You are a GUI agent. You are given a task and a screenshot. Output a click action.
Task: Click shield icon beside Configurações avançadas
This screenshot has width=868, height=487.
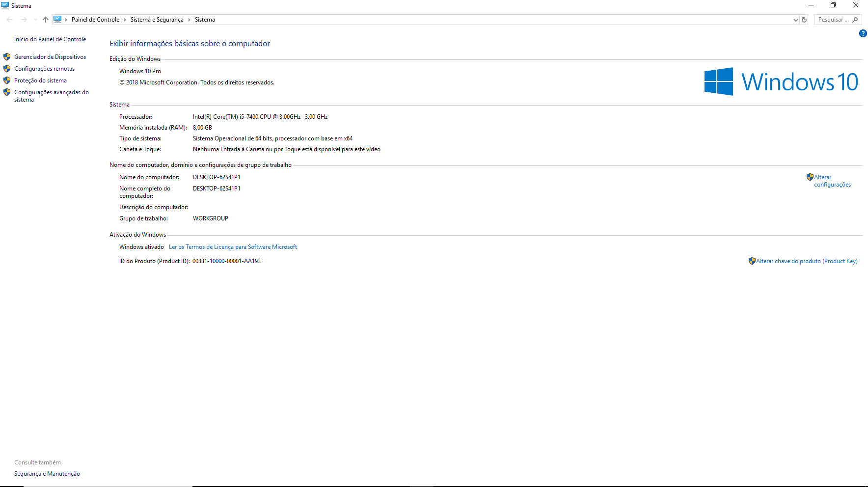click(x=7, y=92)
